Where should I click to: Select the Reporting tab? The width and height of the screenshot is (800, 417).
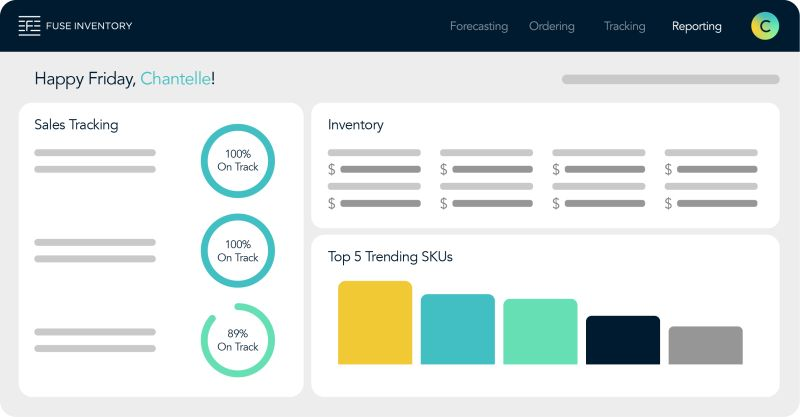click(696, 26)
